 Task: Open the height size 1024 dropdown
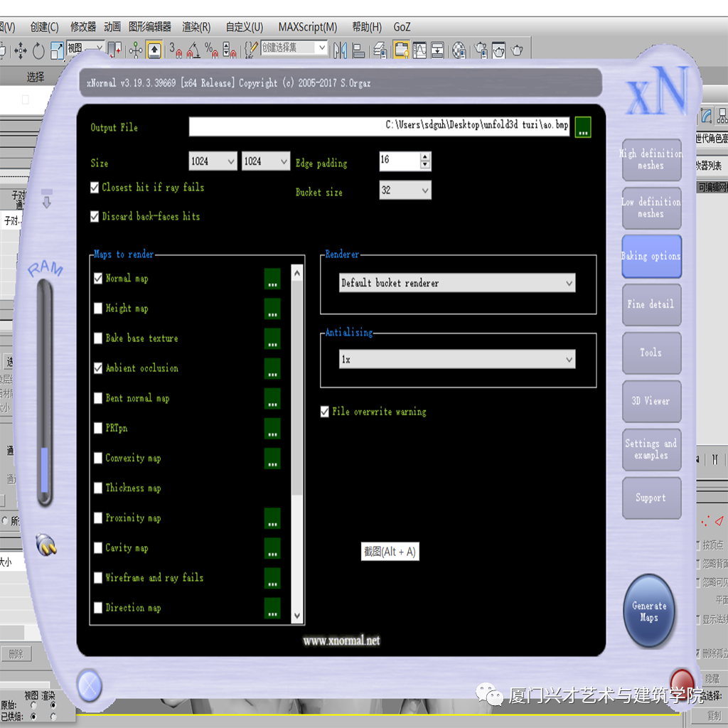tap(266, 161)
